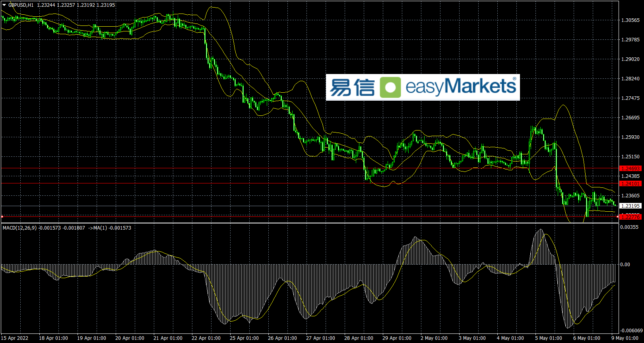Image resolution: width=644 pixels, height=343 pixels.
Task: Click the 6 May 01:00 time label
Action: tap(587, 338)
